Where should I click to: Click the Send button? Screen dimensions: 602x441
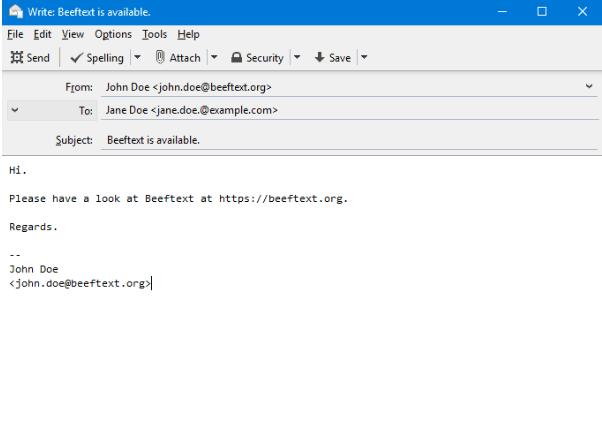click(30, 58)
